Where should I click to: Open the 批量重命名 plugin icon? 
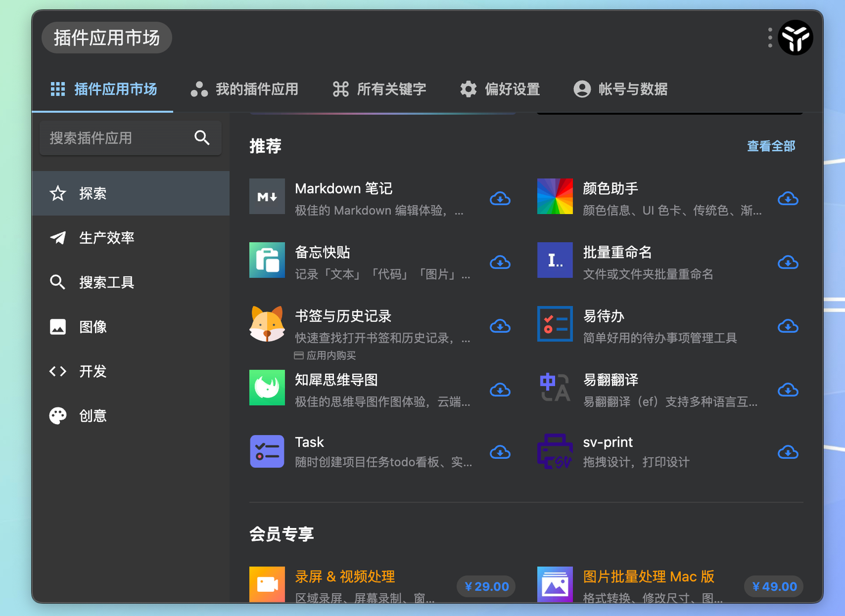[555, 260]
